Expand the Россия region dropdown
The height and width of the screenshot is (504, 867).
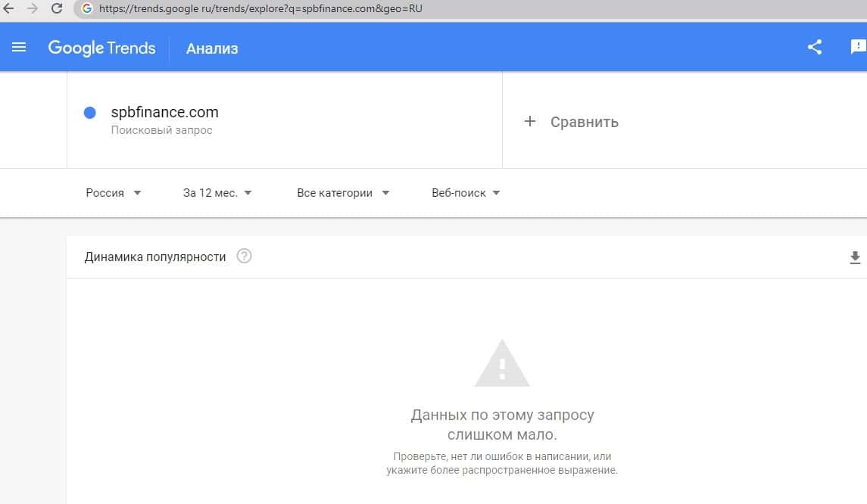click(x=114, y=193)
